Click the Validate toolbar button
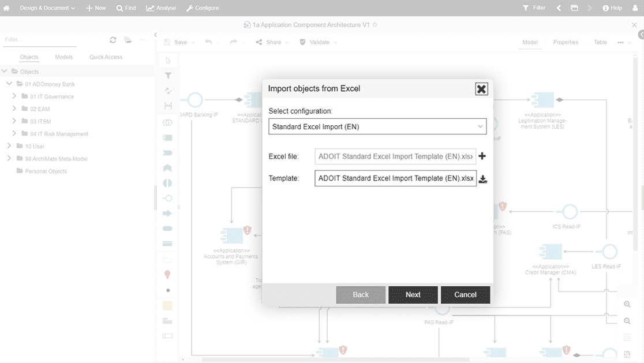Image resolution: width=644 pixels, height=363 pixels. [319, 42]
